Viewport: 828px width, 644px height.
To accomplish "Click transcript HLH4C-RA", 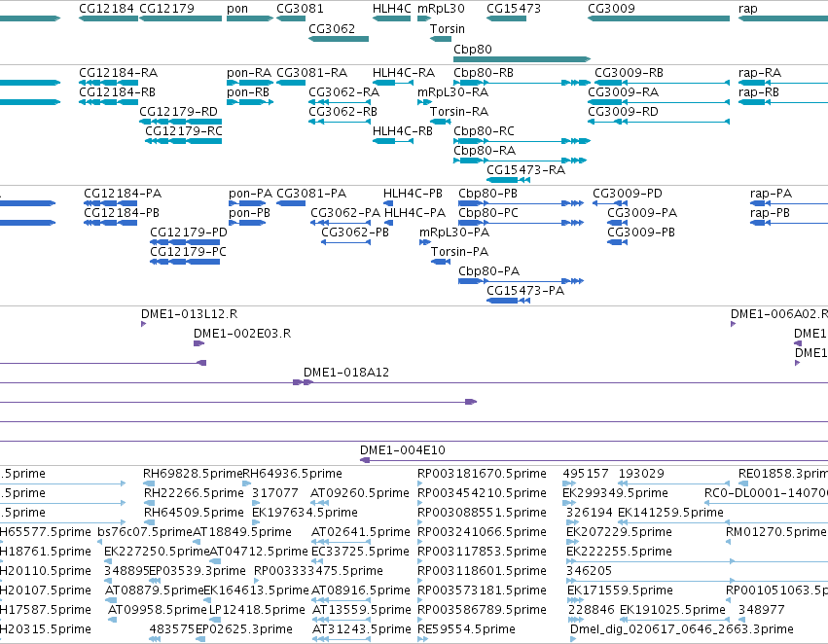I will [404, 72].
